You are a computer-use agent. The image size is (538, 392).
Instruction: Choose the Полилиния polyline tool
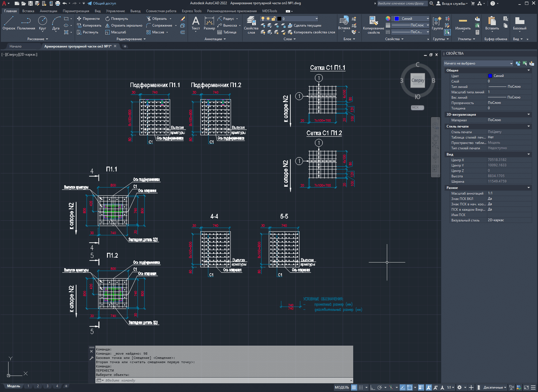(26, 23)
